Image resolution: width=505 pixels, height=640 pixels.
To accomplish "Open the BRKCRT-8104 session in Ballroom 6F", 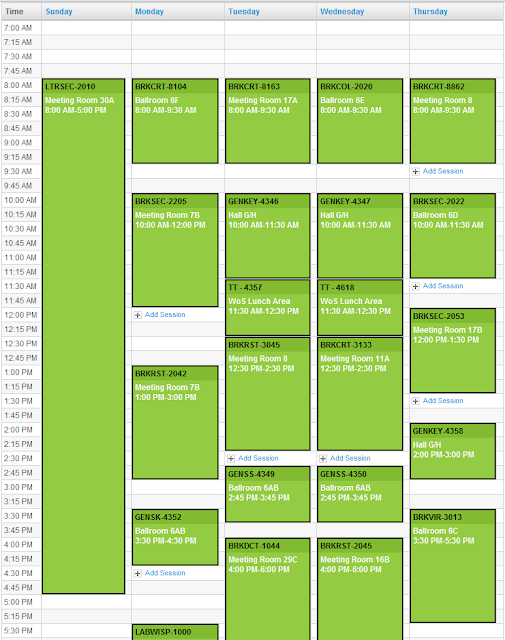I will (x=175, y=121).
